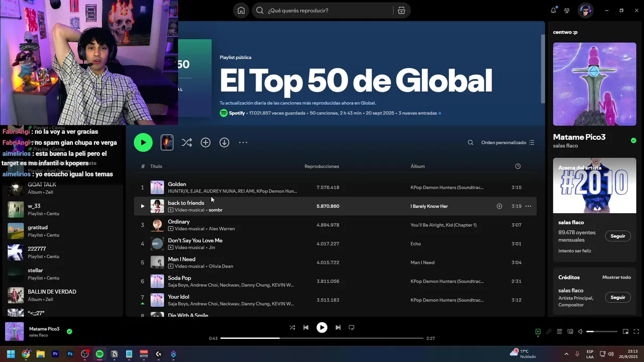
Task: Open the 'stellar' playlist in library
Action: [x=63, y=274]
